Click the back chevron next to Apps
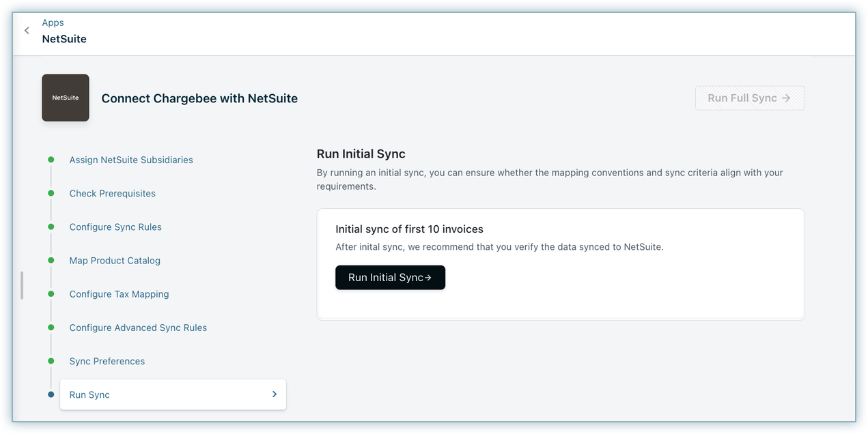Screen dimensions: 868x434 point(27,31)
